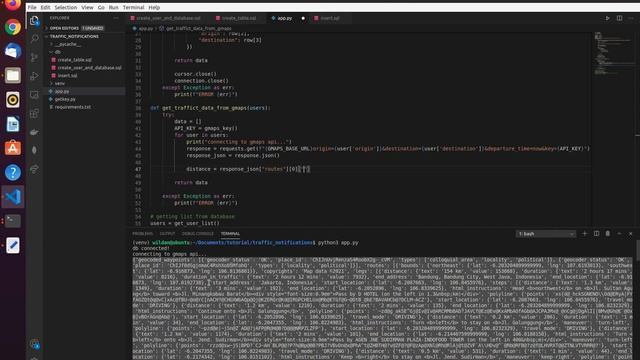This screenshot has width=640, height=360.
Task: Open the Terminal app from the dock
Action: click(13, 221)
